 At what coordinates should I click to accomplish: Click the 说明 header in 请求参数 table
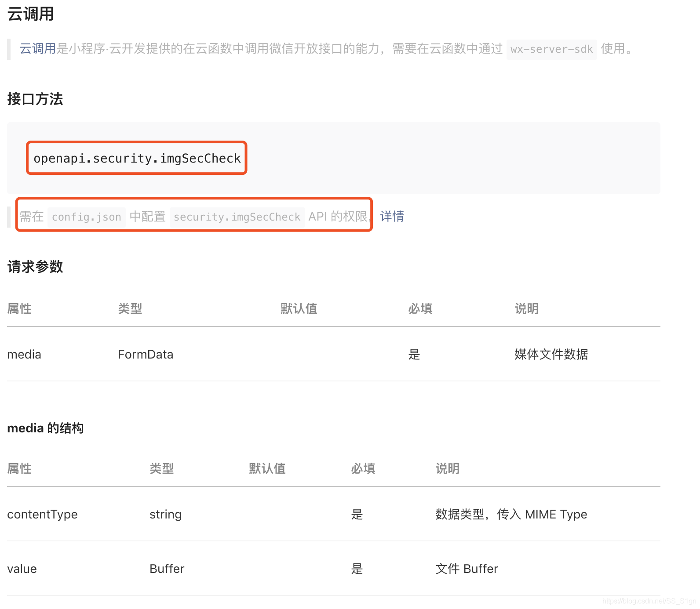click(527, 308)
